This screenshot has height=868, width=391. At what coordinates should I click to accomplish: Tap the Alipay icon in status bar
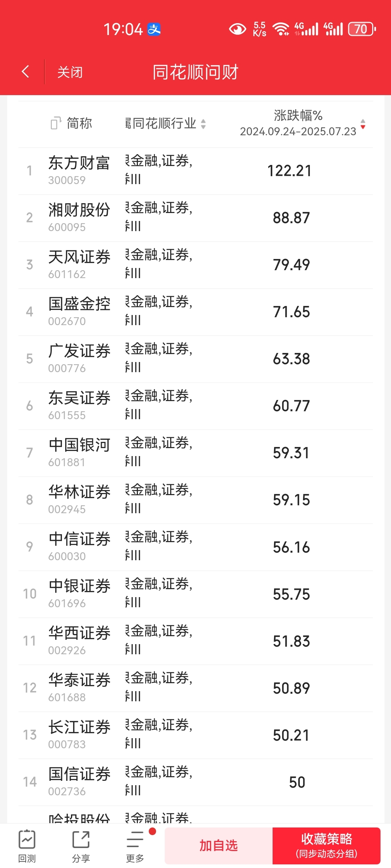154,29
